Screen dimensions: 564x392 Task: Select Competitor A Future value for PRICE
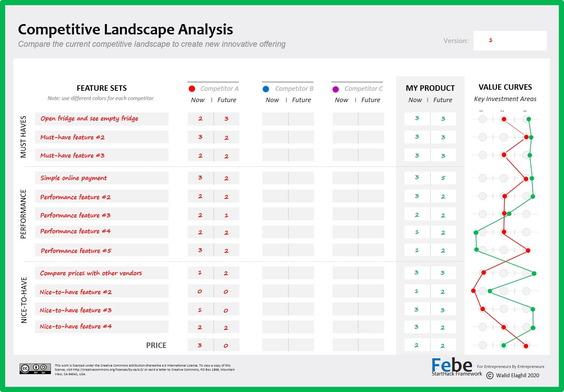click(227, 345)
